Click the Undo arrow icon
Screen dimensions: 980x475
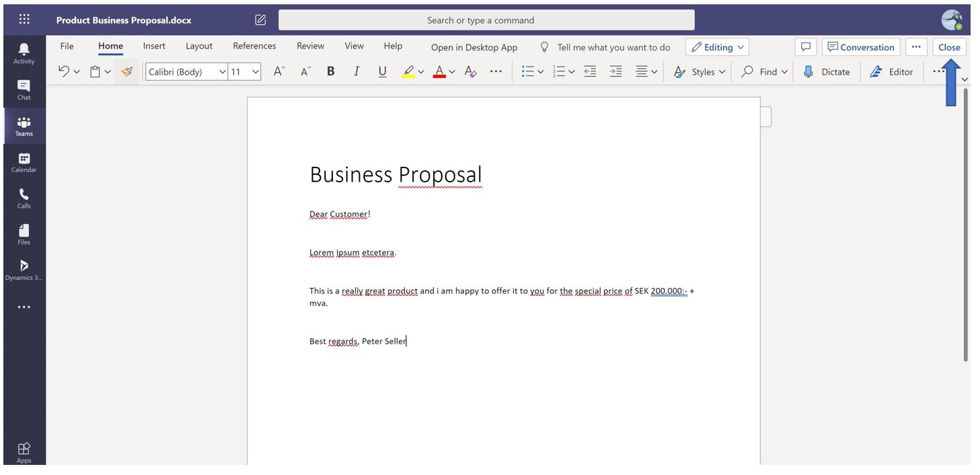coord(64,71)
